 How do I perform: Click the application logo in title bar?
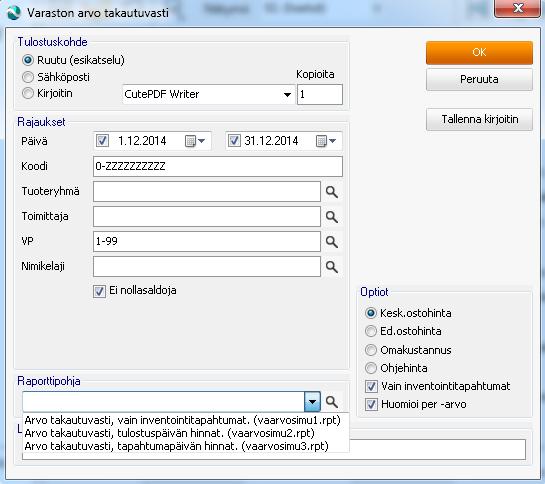click(x=14, y=13)
